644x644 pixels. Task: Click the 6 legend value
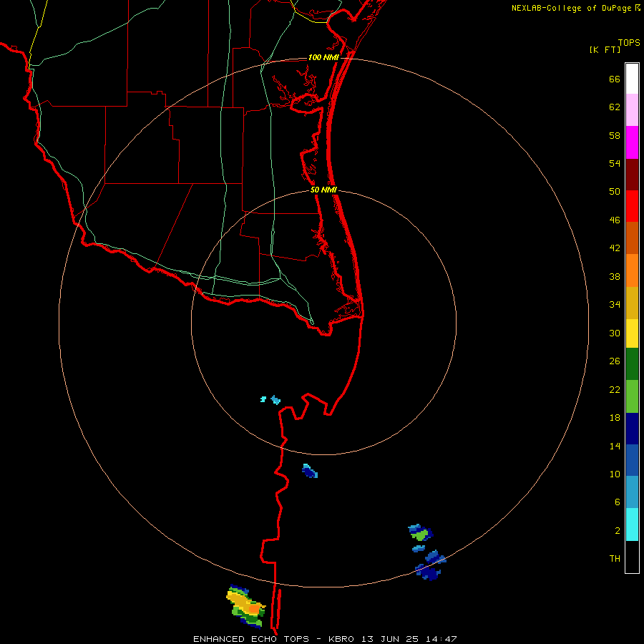tap(618, 502)
